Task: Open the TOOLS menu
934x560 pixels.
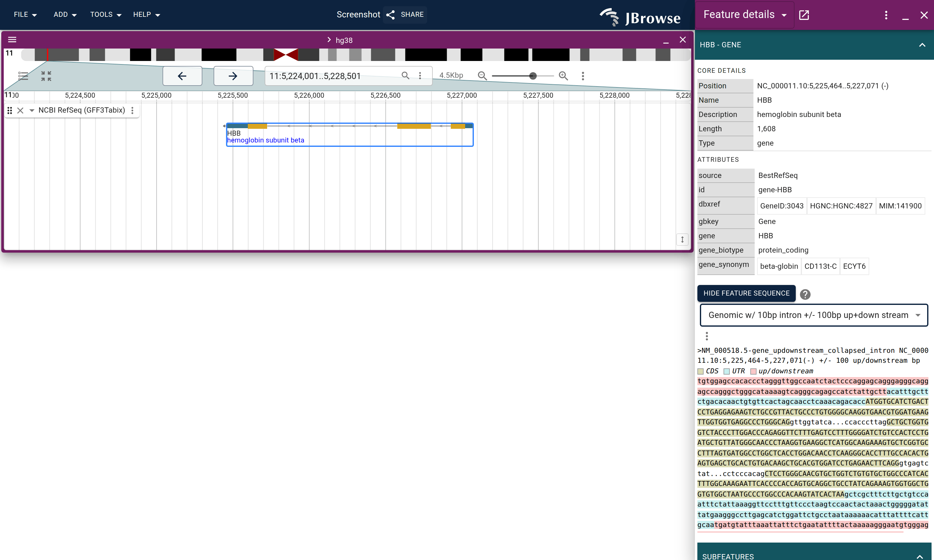Action: 106,15
